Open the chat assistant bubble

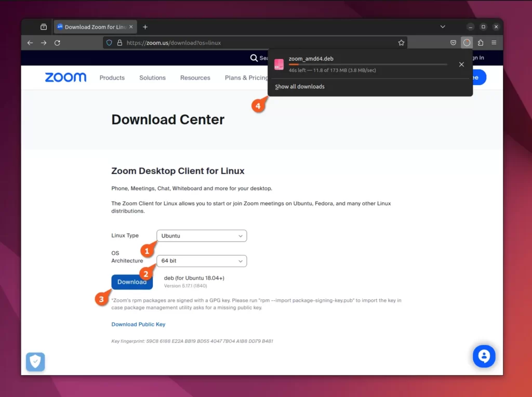point(484,356)
